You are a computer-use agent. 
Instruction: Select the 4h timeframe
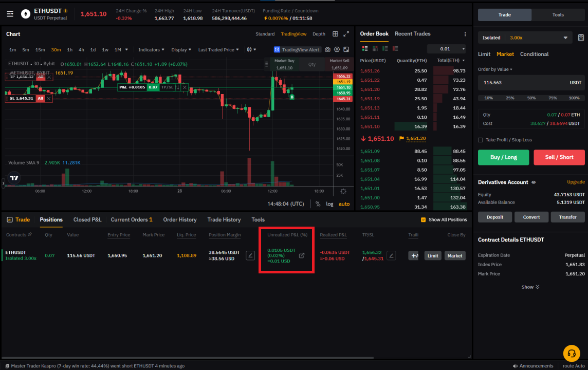pyautogui.click(x=81, y=49)
